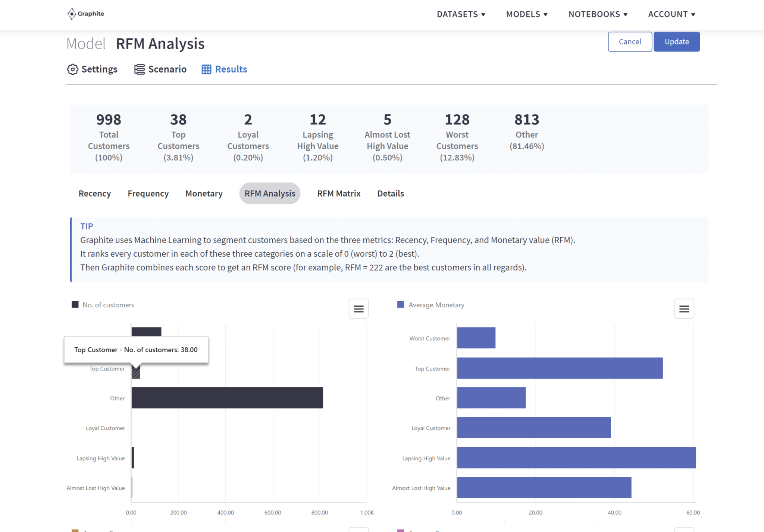Select the Scenario stack icon

[x=139, y=69]
